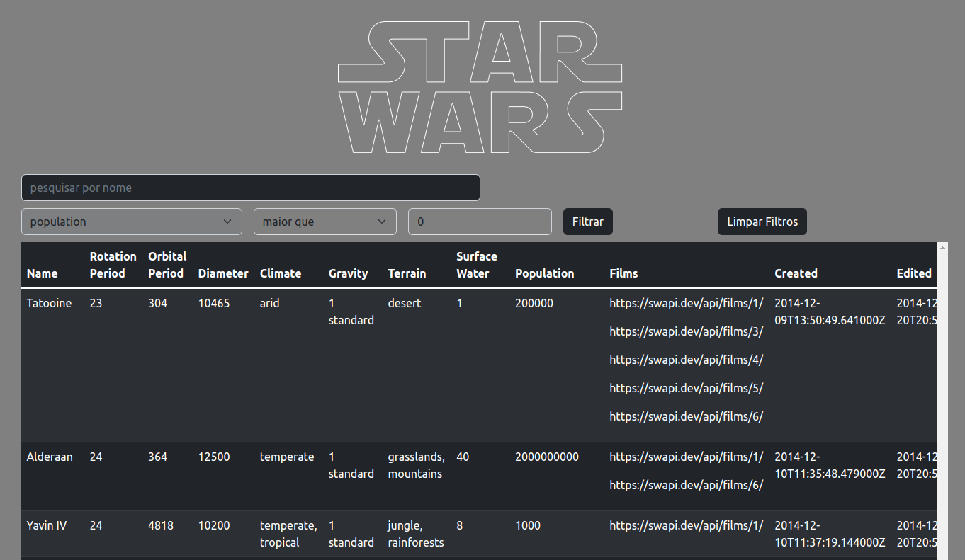965x560 pixels.
Task: Click the Created column header
Action: click(796, 273)
